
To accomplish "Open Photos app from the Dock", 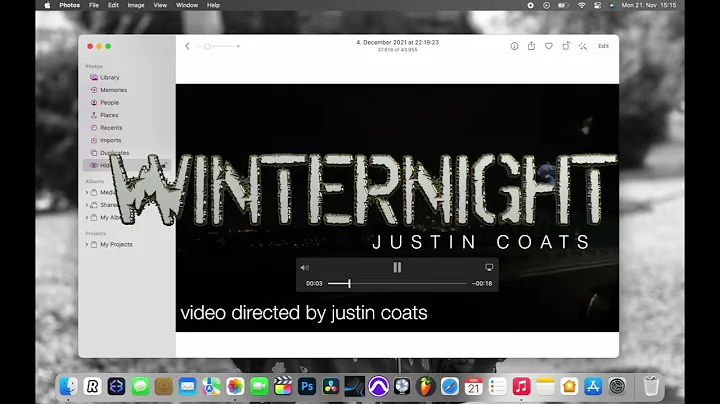I will pos(235,386).
